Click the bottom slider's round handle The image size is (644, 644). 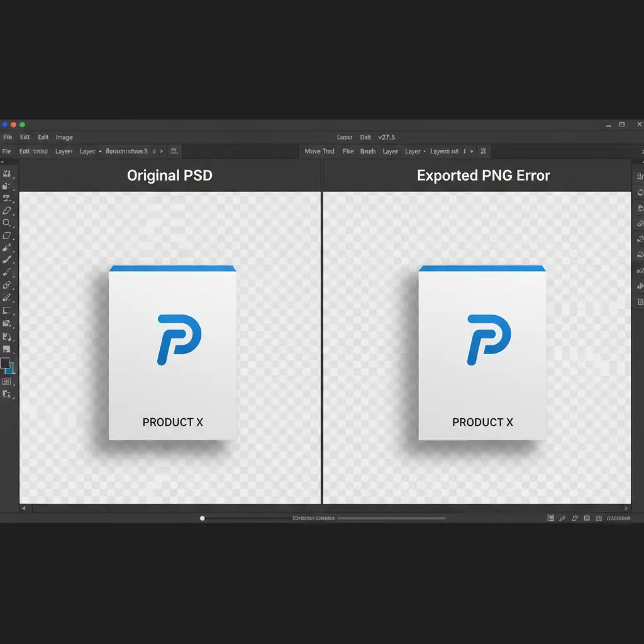coord(202,518)
